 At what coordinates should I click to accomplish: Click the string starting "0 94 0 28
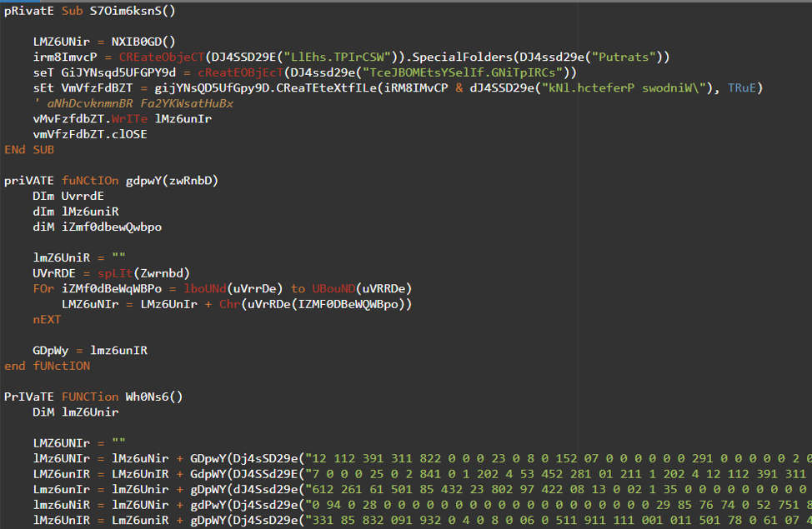click(x=559, y=505)
